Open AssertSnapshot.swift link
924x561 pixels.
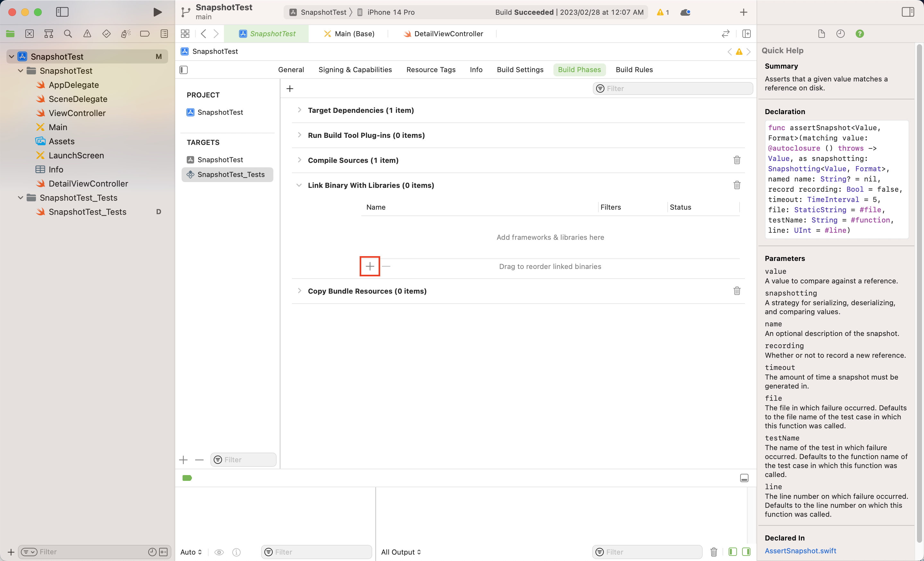coord(800,550)
